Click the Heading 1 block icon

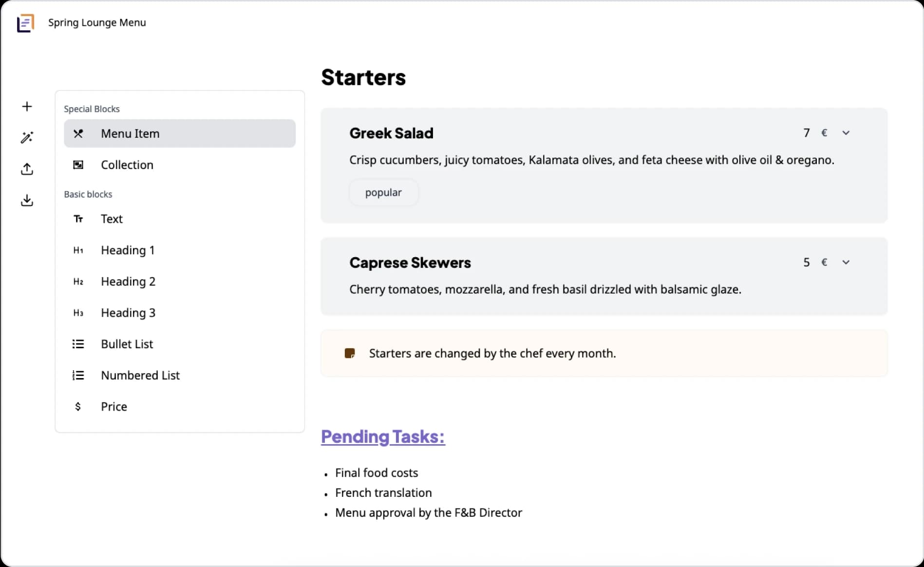[78, 250]
